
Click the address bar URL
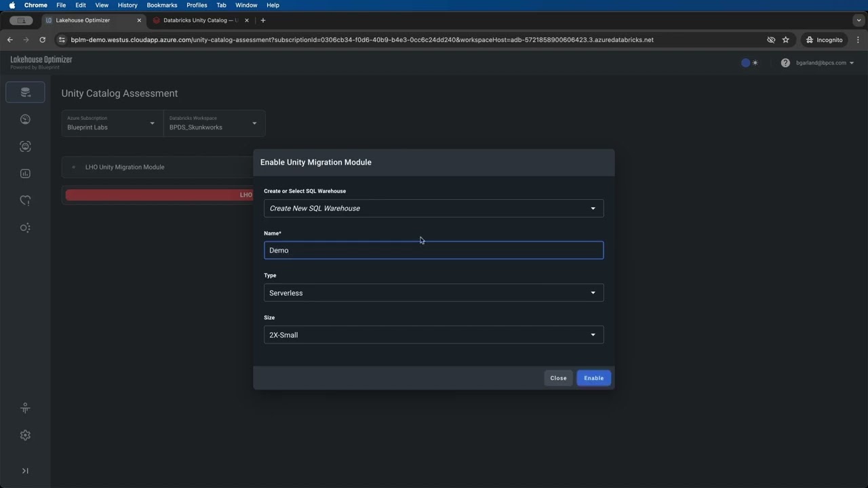[x=362, y=40]
